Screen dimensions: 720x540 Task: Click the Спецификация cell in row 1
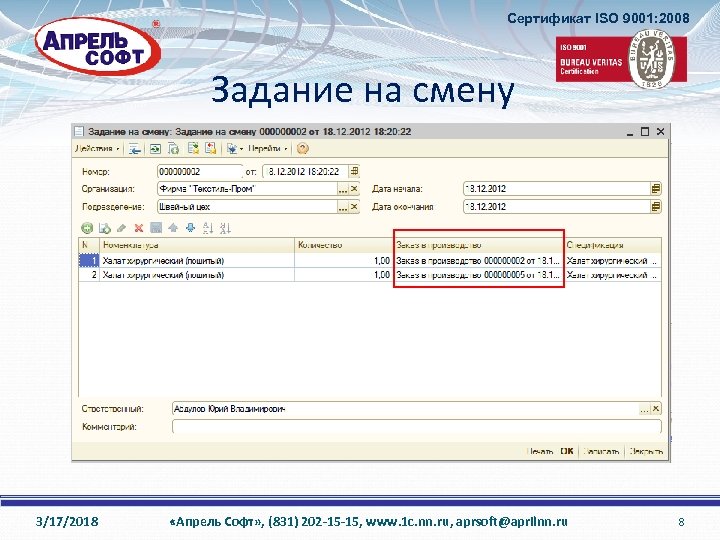coord(613,261)
